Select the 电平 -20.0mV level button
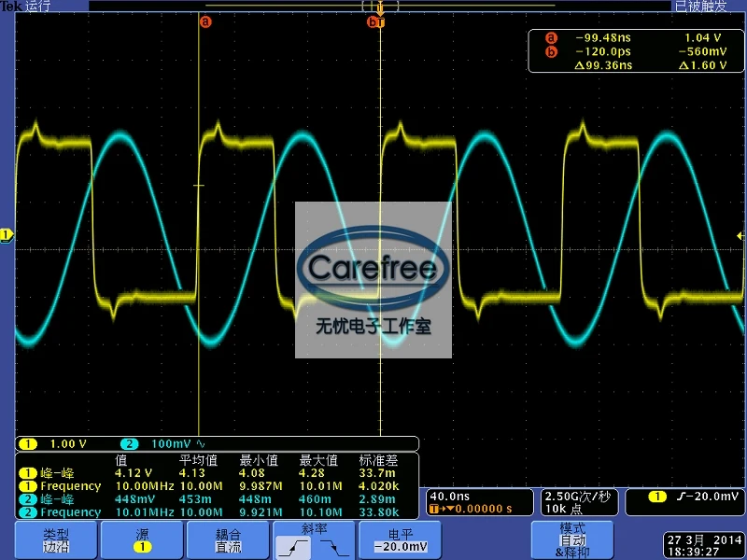Image resolution: width=747 pixels, height=560 pixels. 401,540
